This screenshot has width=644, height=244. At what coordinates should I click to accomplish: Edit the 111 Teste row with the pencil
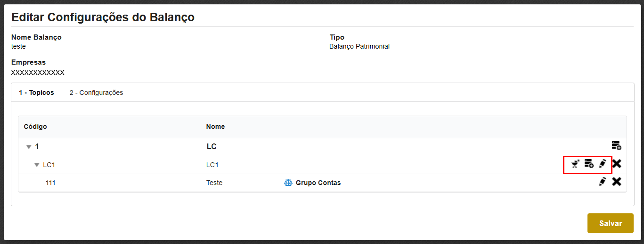(603, 182)
